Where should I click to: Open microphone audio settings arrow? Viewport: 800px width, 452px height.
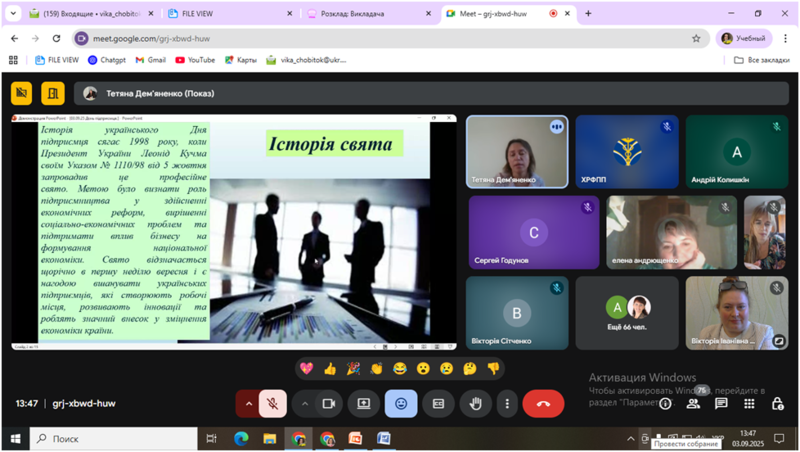pyautogui.click(x=248, y=404)
